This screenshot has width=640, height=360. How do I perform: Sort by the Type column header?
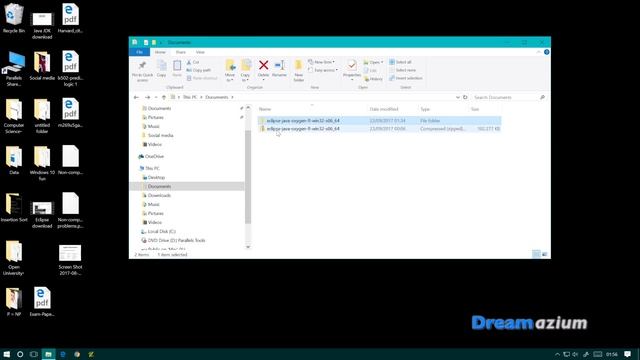coord(425,109)
